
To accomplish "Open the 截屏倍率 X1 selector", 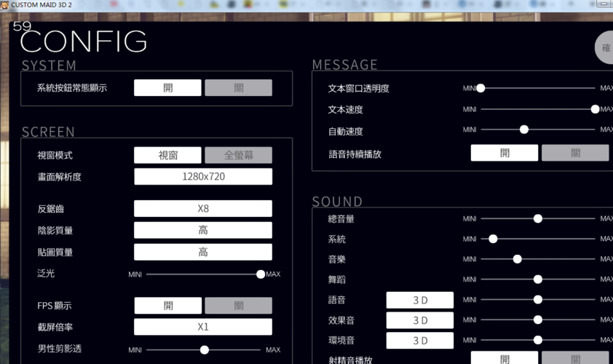I will coord(203,327).
